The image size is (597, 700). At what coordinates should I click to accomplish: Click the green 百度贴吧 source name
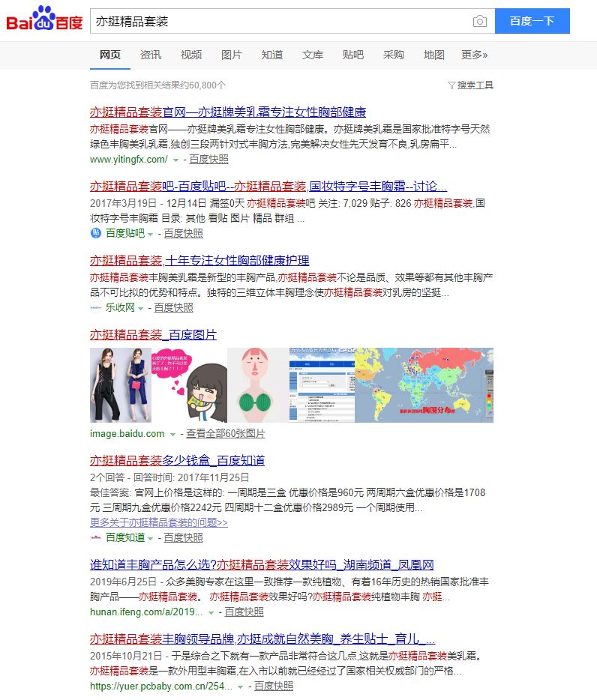click(125, 233)
